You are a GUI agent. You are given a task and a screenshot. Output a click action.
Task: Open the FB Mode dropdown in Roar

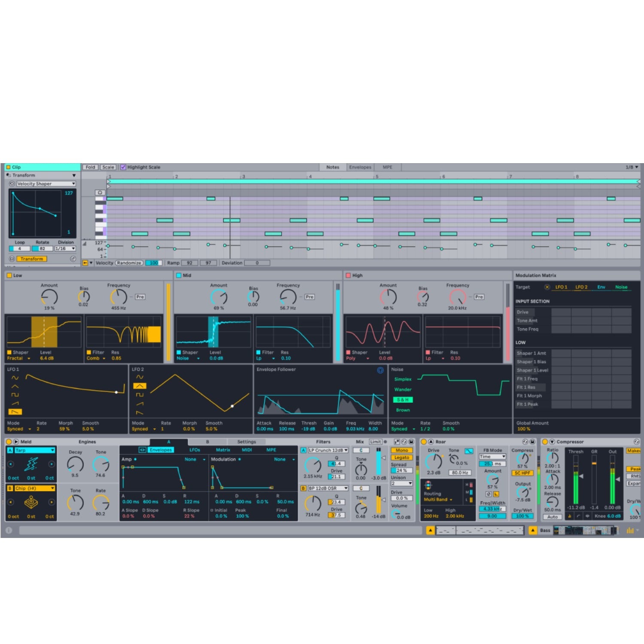coord(492,457)
